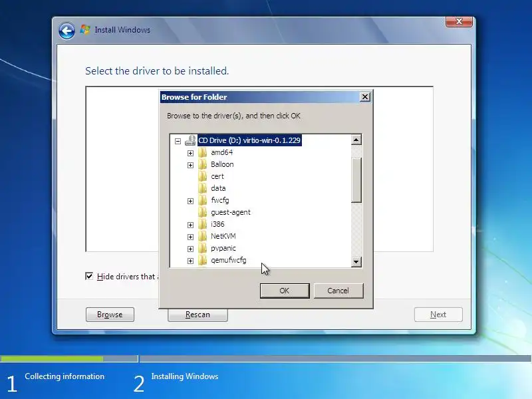Click the cert folder icon
The image size is (532, 399).
click(203, 176)
